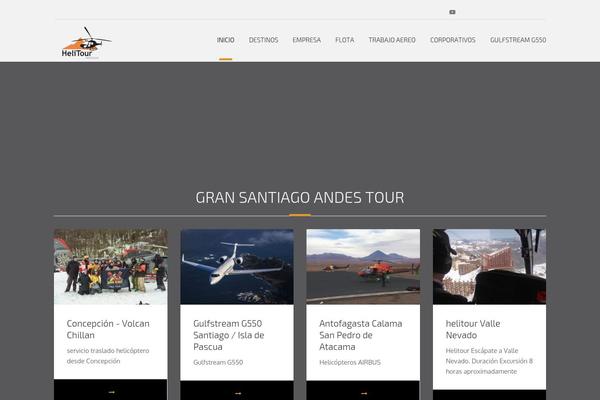
Task: Click the GRAN SANTIAGO ANDES TOUR heading
Action: [300, 198]
